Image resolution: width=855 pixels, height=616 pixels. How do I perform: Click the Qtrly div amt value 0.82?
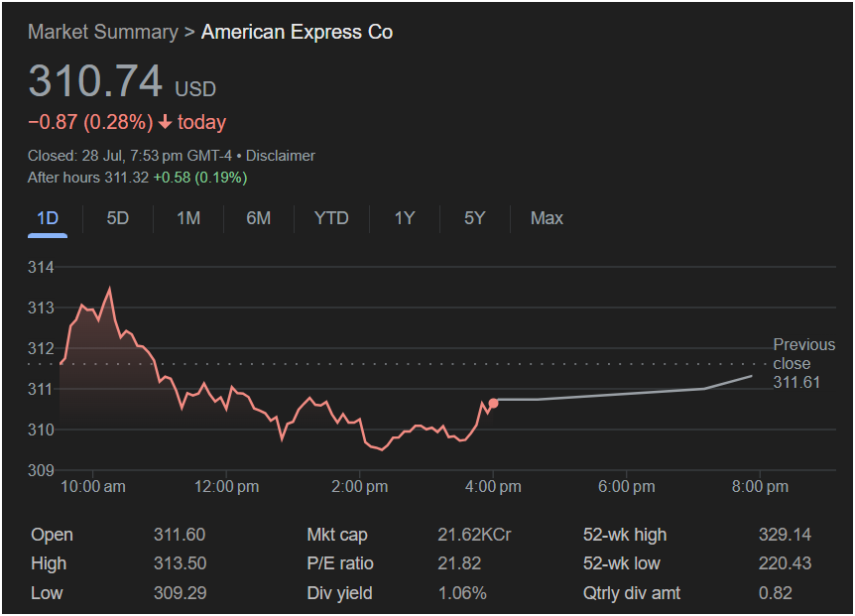click(775, 593)
